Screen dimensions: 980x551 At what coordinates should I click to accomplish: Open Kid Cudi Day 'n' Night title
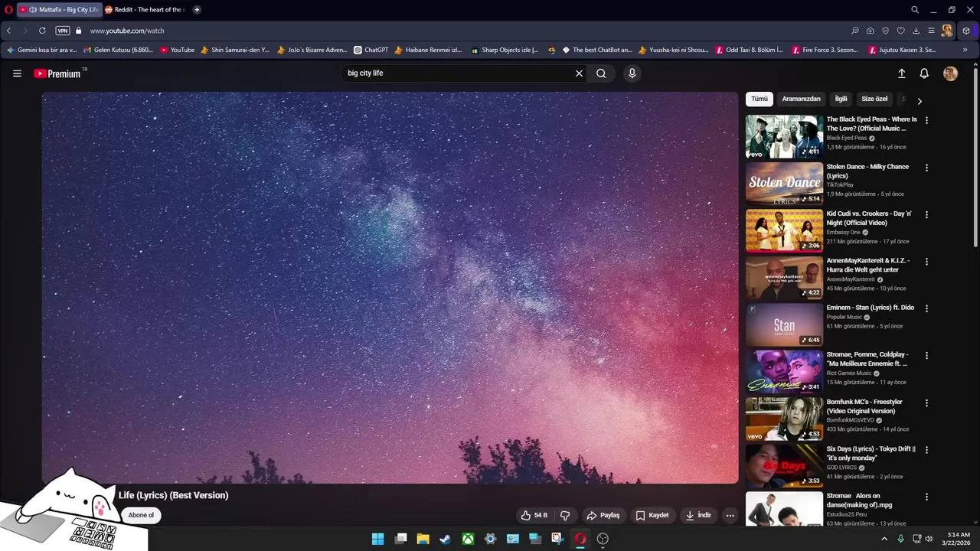[869, 218]
